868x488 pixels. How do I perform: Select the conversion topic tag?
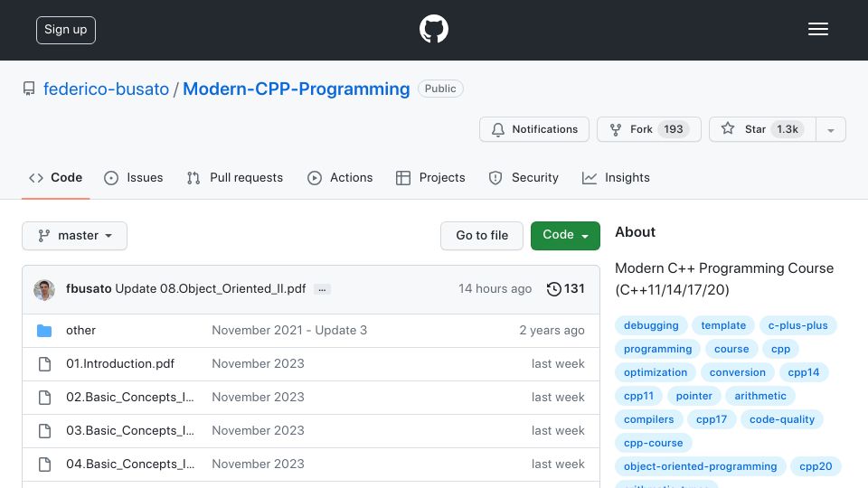coord(738,372)
